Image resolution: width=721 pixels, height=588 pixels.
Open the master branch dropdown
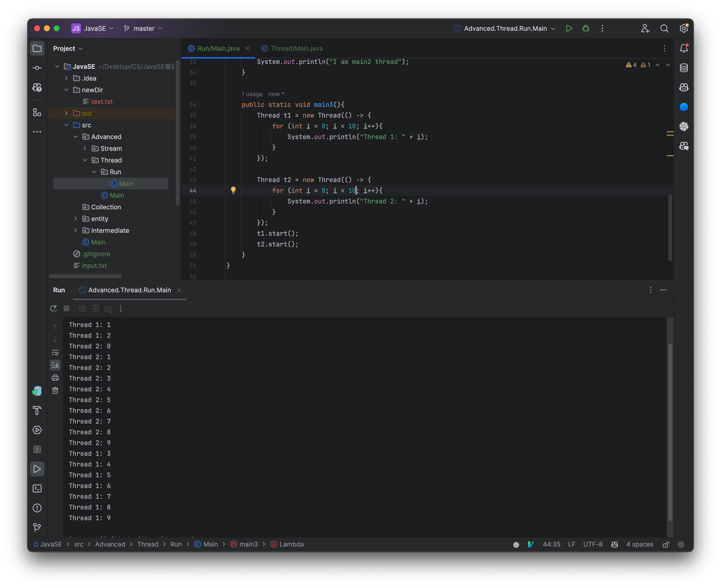click(x=143, y=29)
